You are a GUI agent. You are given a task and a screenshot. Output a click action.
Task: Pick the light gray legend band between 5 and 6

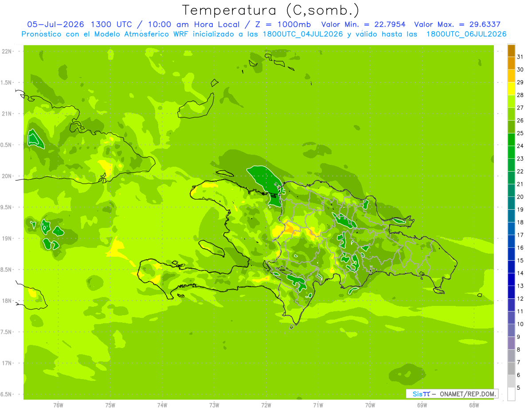511,381
